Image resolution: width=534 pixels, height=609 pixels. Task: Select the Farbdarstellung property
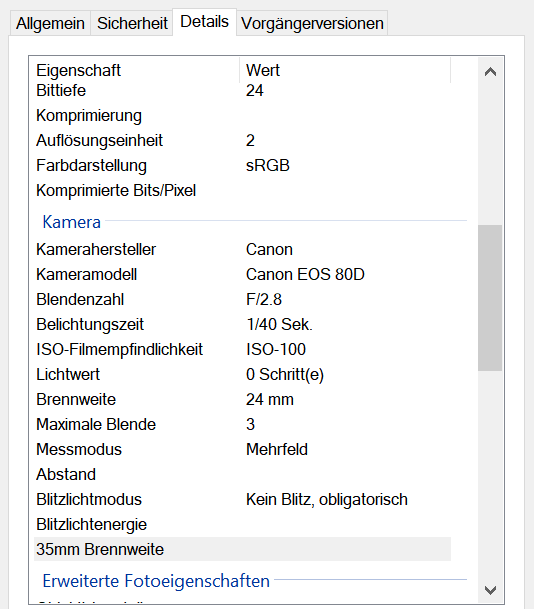click(242, 165)
